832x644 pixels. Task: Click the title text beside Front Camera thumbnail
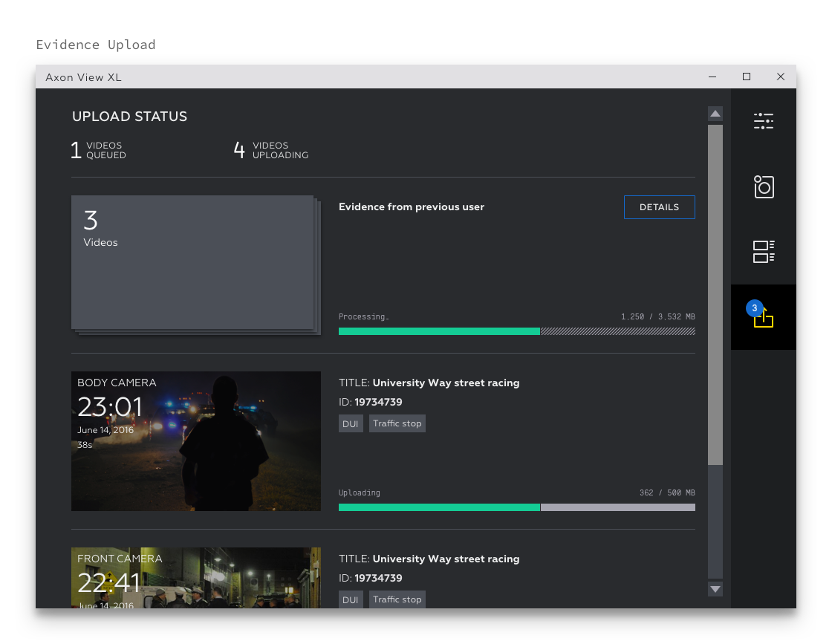tap(429, 559)
